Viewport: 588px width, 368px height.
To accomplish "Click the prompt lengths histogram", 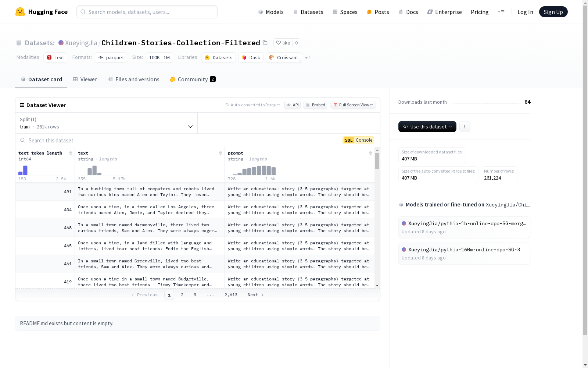I will pyautogui.click(x=252, y=170).
